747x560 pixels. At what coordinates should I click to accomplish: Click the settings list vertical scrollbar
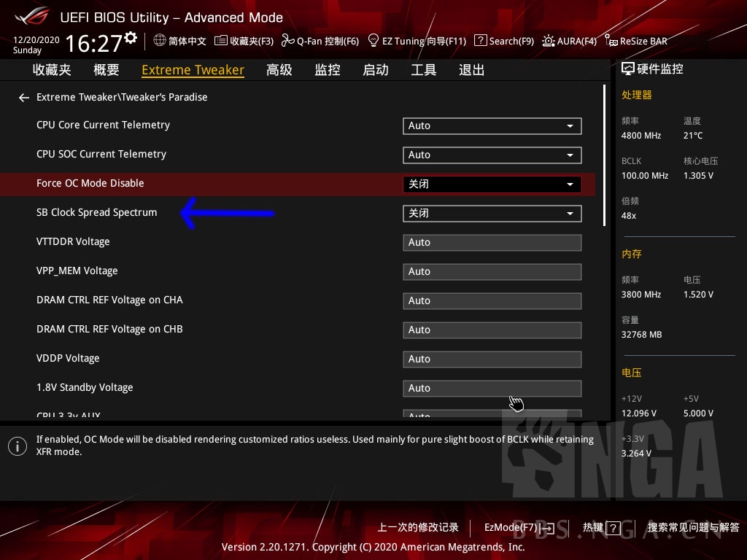point(604,155)
